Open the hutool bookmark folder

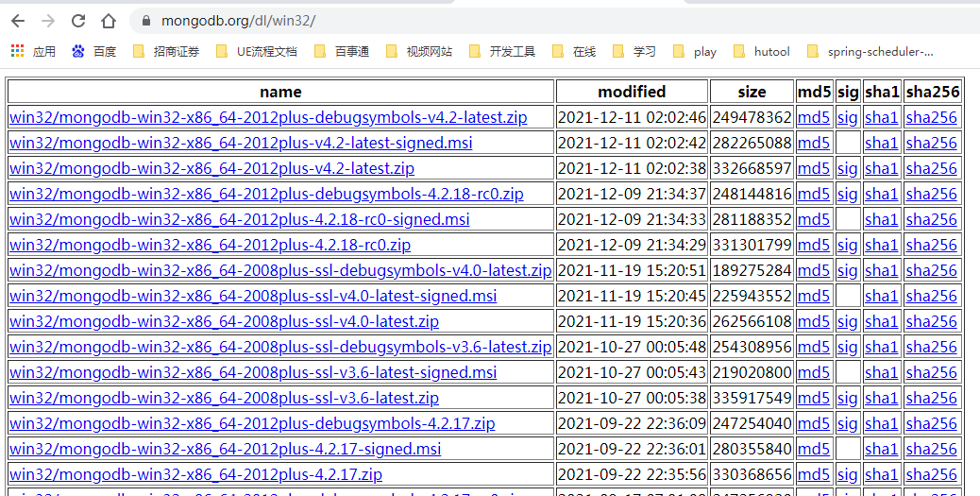(x=762, y=52)
